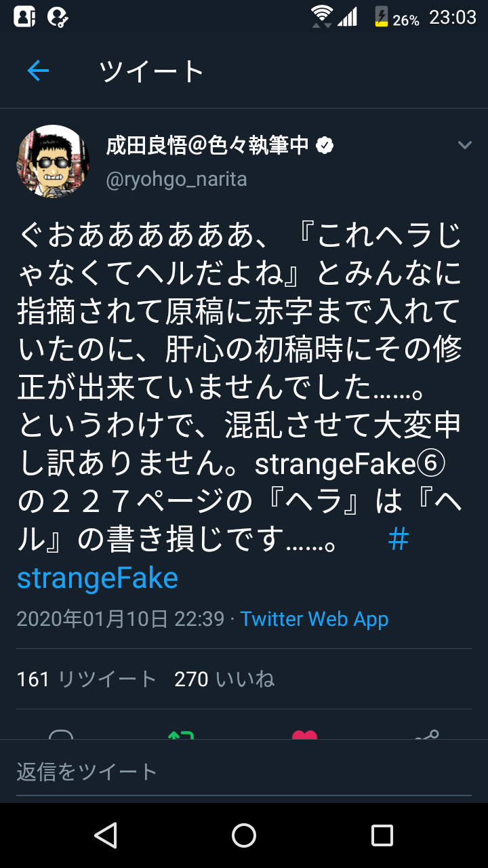Focus the 返信をツイート reply field

[x=244, y=772]
